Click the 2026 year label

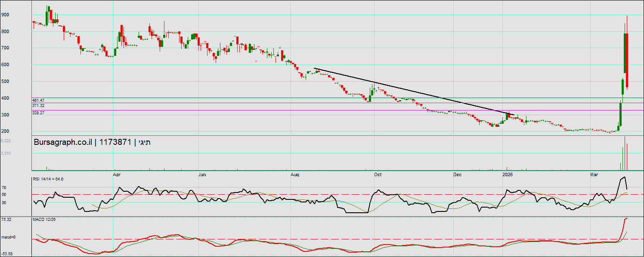(508, 175)
